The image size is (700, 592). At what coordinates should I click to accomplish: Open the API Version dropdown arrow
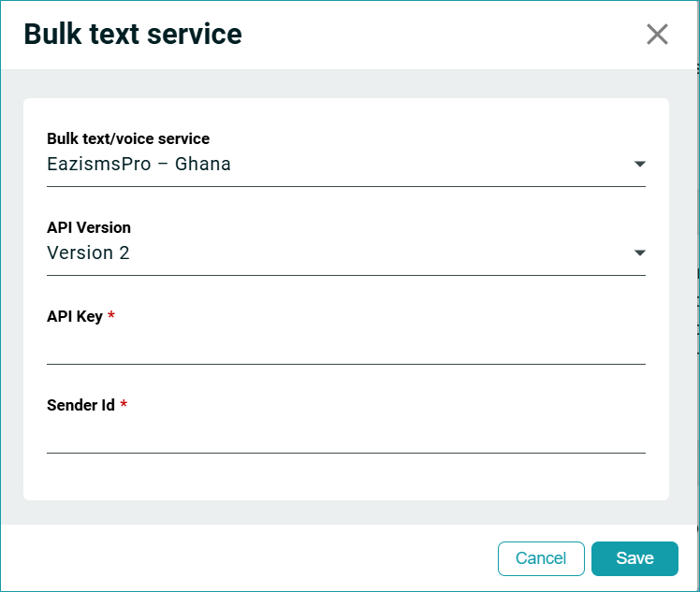pos(639,253)
